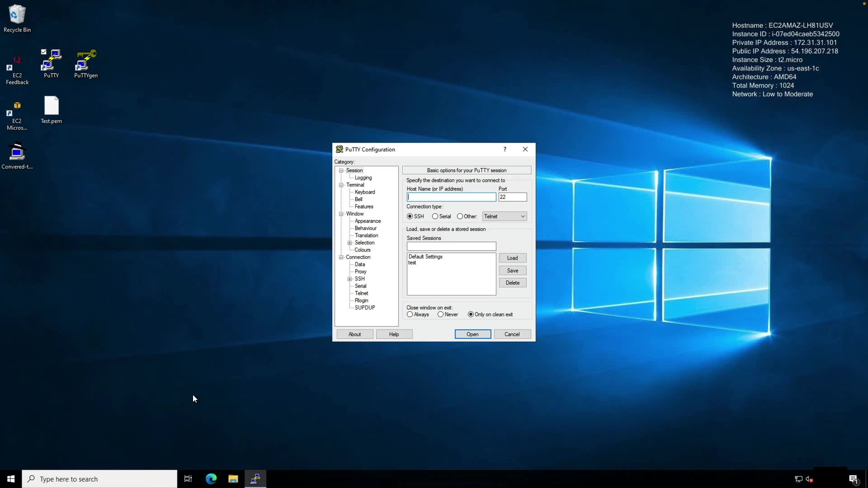Select Never for close window on exit
Screen dimensions: 868x488
click(441, 314)
